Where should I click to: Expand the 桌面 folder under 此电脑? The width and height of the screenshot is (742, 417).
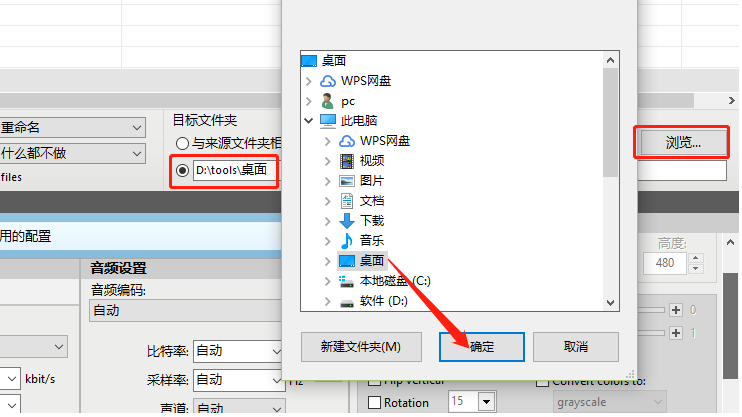click(x=327, y=261)
